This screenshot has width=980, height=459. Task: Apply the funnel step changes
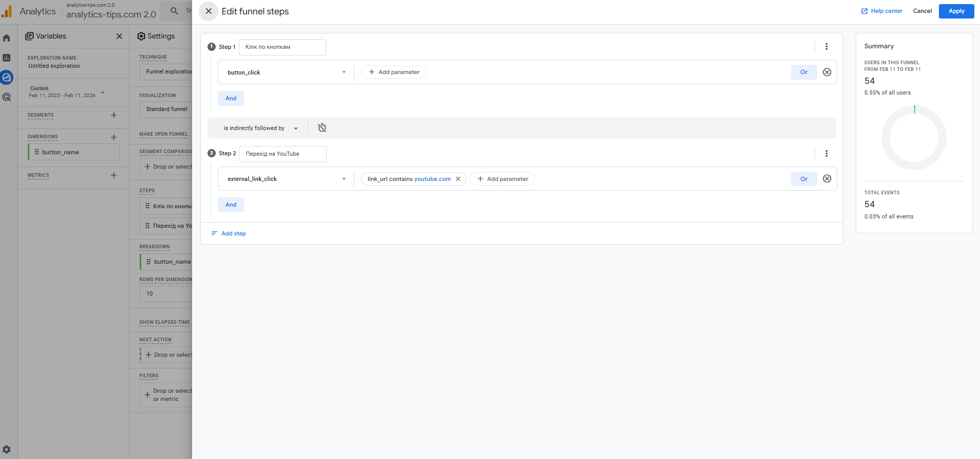pos(956,11)
